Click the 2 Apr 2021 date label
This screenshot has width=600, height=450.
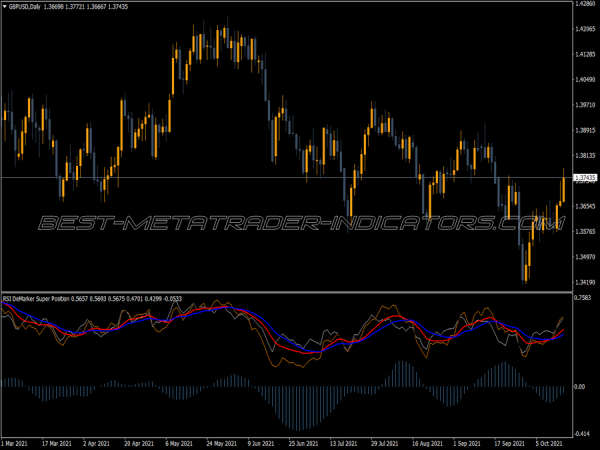click(x=96, y=444)
